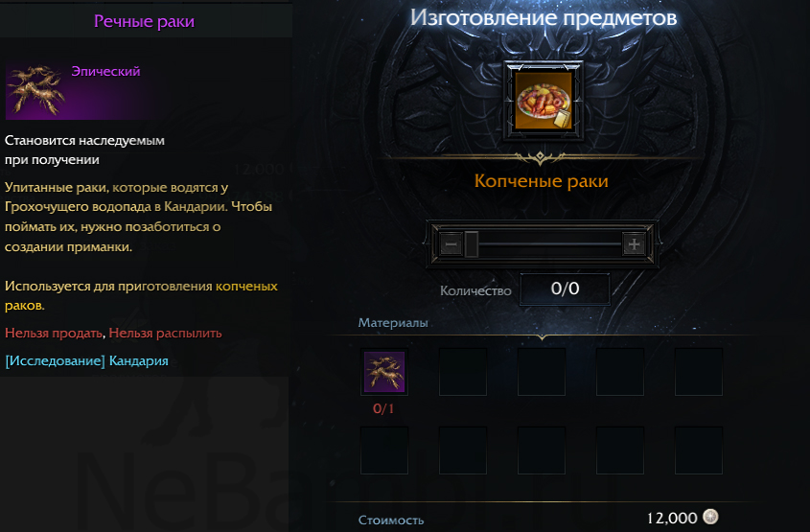Viewport: 810px width, 532px height.
Task: Open the [Исследование] Кандария link
Action: coord(87,360)
